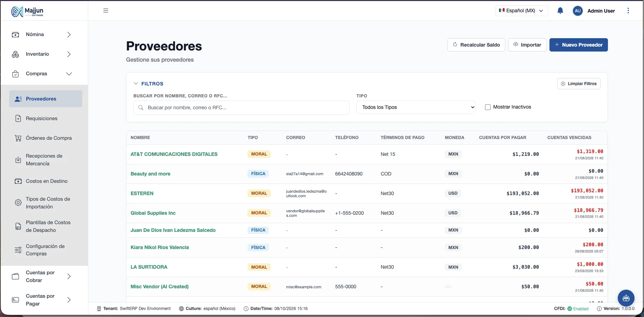Toggle the hamburger sidebar menu icon

pyautogui.click(x=106, y=11)
